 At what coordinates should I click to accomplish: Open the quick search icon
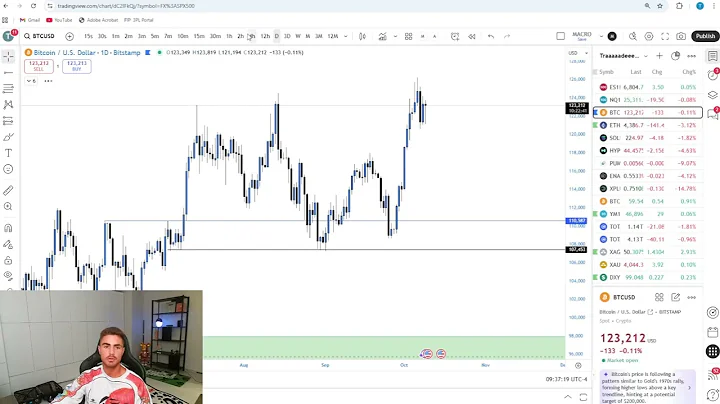[x=632, y=36]
